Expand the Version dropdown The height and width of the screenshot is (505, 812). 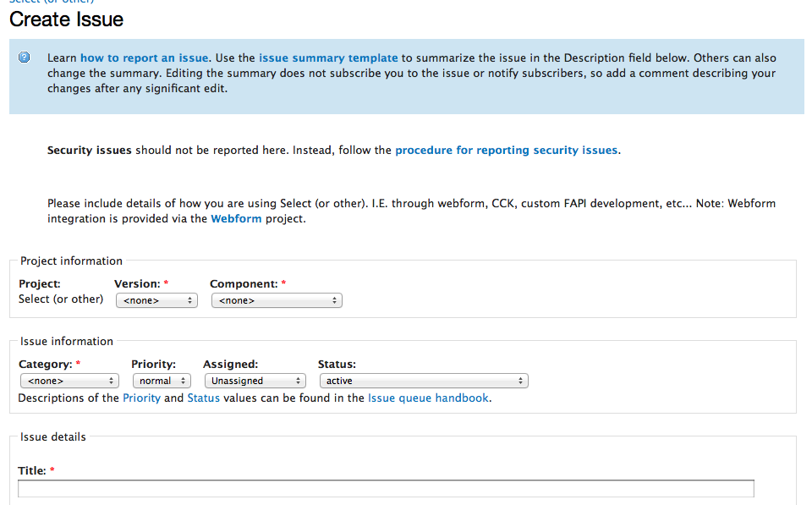(x=157, y=300)
